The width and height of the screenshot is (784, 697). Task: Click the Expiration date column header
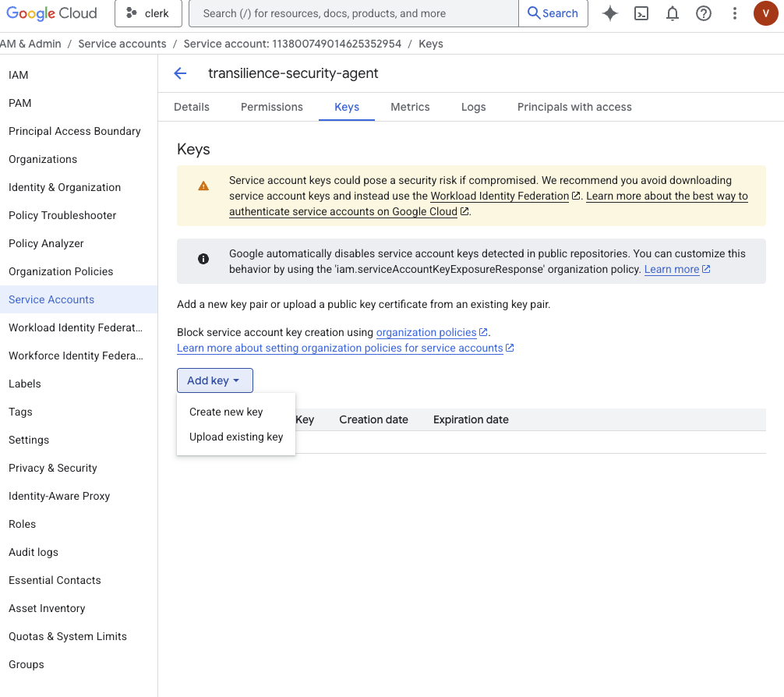click(x=471, y=419)
